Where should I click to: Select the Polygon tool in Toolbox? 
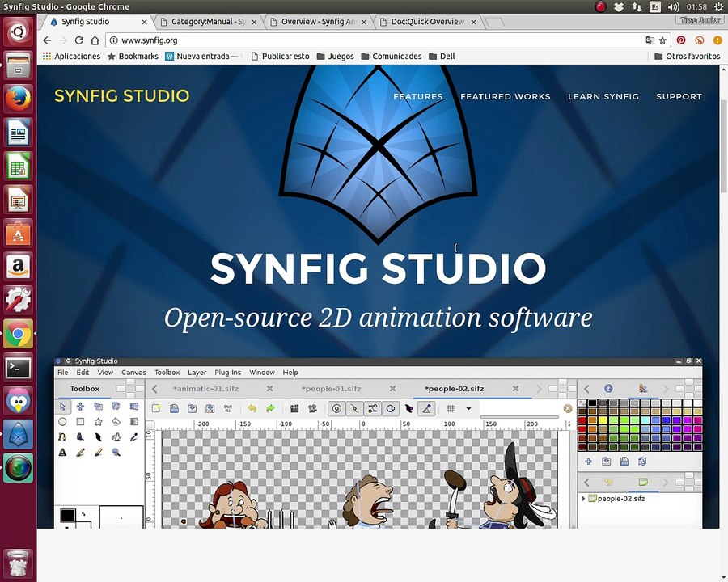pos(116,421)
